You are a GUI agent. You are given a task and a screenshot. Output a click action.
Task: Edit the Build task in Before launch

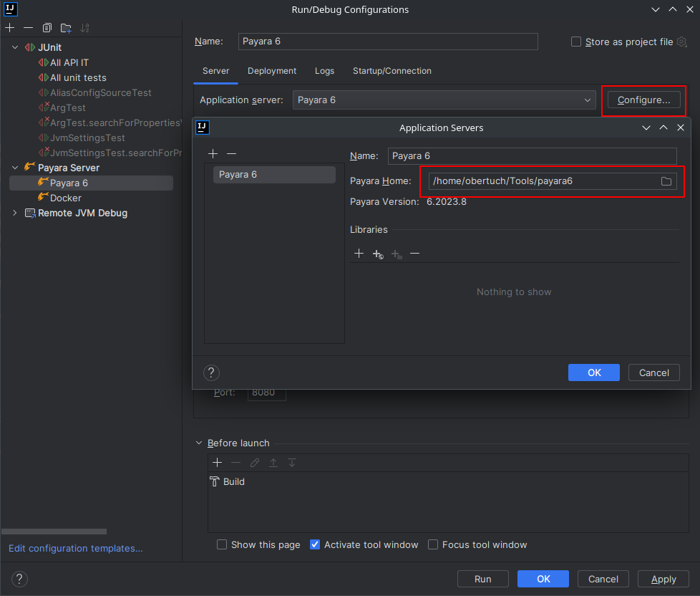[x=255, y=462]
